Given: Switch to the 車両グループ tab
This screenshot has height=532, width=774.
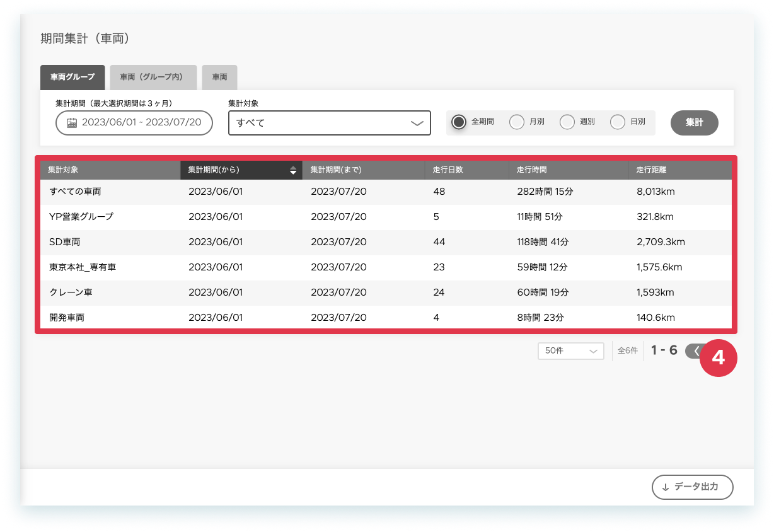Looking at the screenshot, I should 72,77.
